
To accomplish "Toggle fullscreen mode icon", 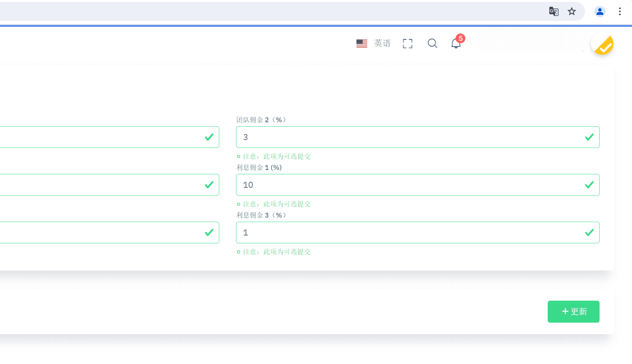I will click(408, 44).
